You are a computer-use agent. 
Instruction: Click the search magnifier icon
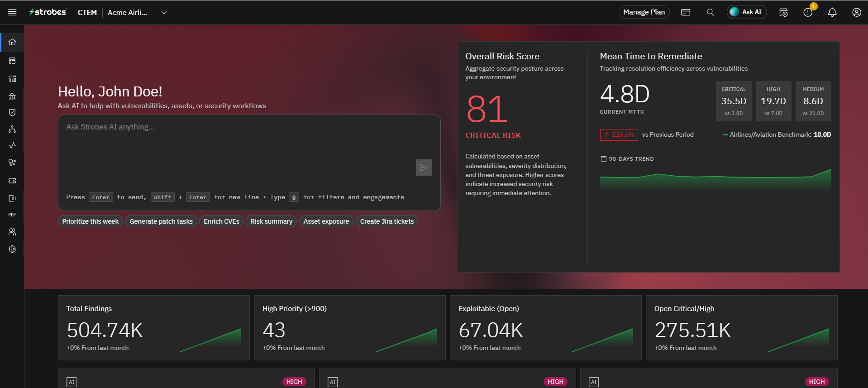[x=710, y=12]
